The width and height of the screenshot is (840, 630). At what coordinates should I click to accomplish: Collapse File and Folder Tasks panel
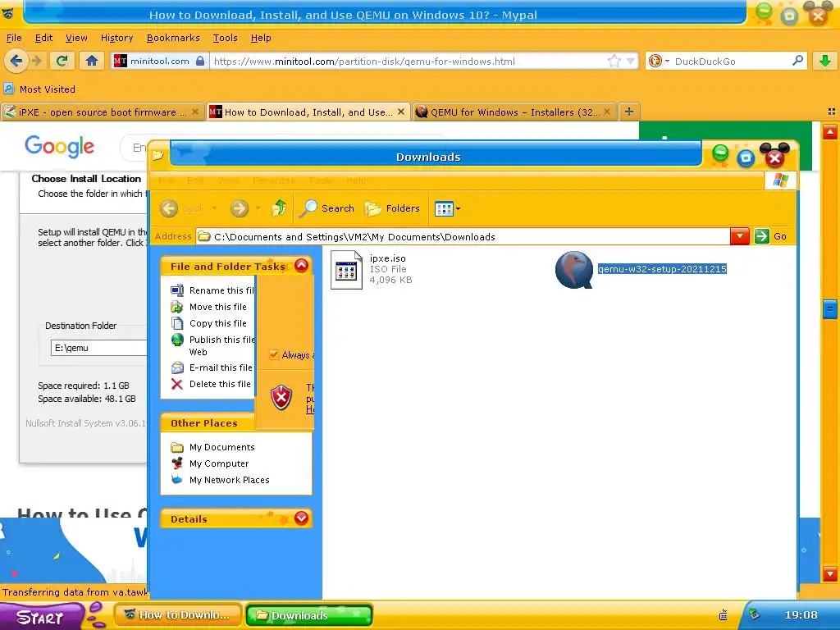tap(302, 265)
